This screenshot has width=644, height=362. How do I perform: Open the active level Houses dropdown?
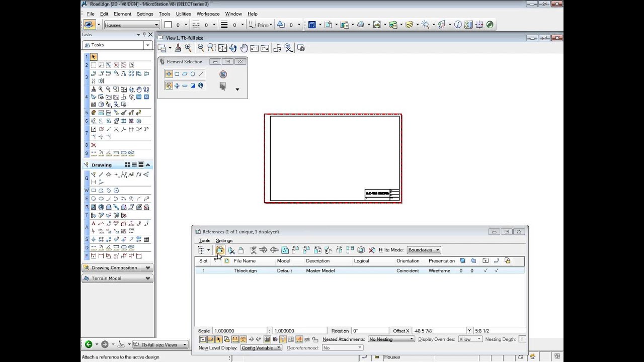click(x=131, y=25)
